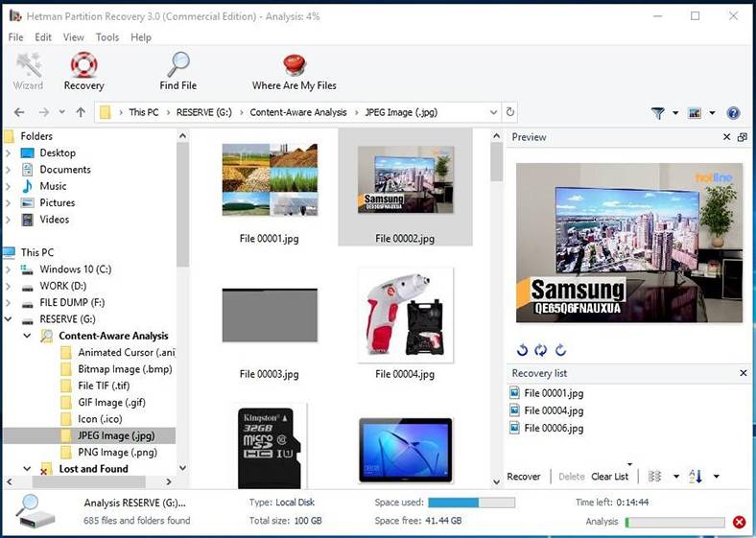
Task: Click RESERVE (G:) in address breadcrumb
Action: tap(204, 112)
